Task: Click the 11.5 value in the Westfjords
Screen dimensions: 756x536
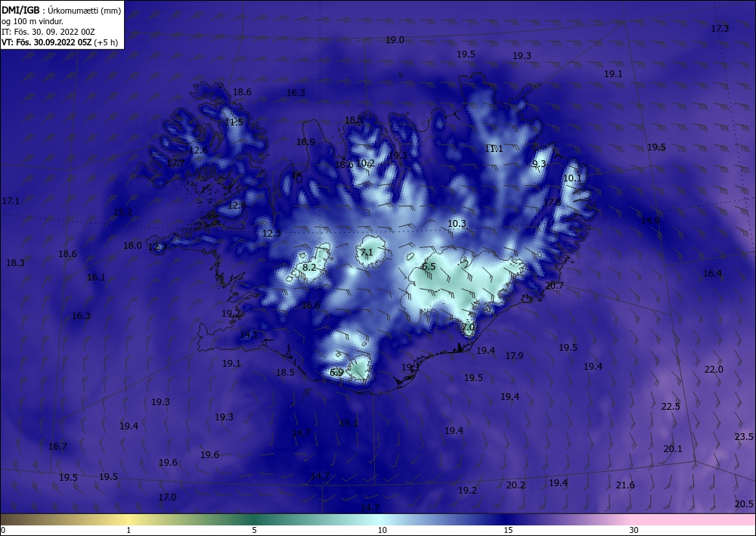Action: (x=234, y=122)
